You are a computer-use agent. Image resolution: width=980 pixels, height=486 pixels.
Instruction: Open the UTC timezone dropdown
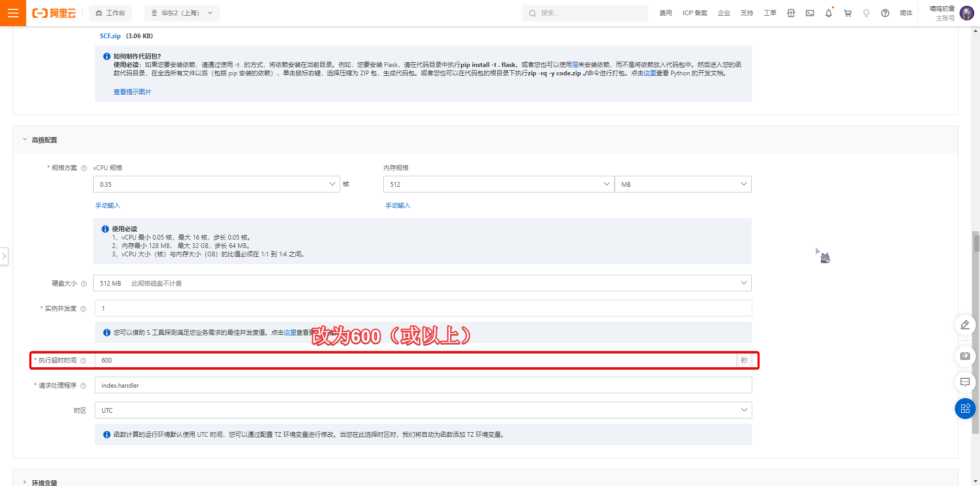pos(423,410)
